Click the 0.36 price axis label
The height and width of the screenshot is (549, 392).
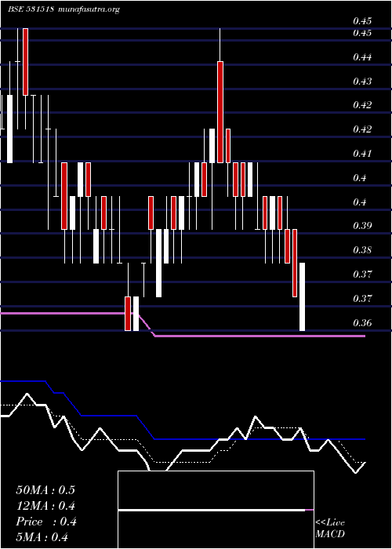362,322
